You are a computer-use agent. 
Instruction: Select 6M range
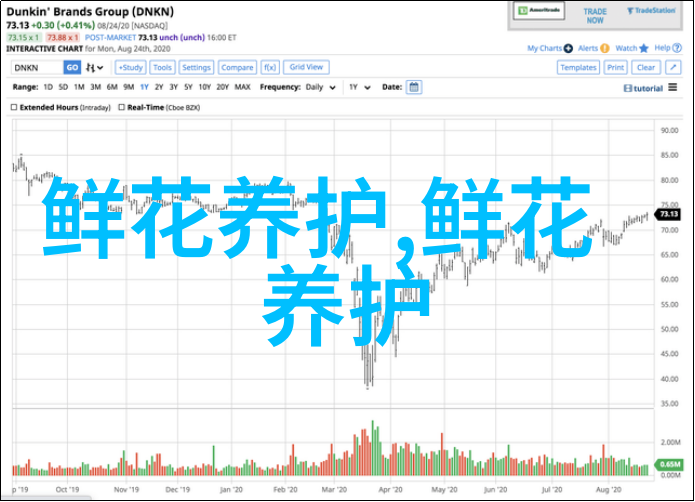coord(112,87)
